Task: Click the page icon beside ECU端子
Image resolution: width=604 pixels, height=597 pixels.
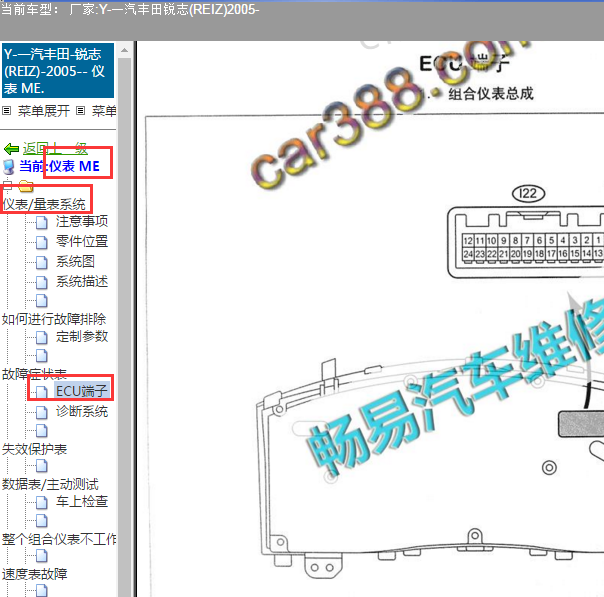Action: (42, 392)
